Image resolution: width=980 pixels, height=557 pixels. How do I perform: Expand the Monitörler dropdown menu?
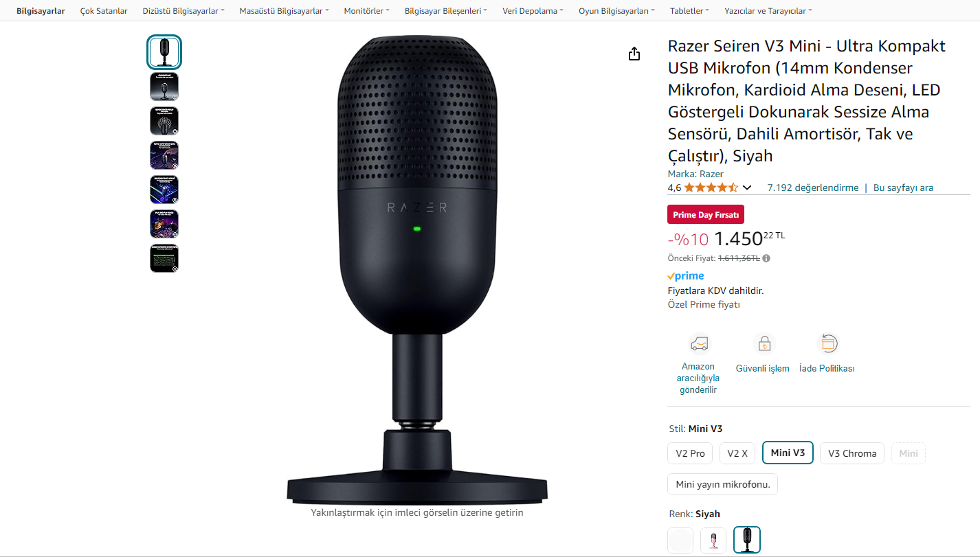click(367, 11)
